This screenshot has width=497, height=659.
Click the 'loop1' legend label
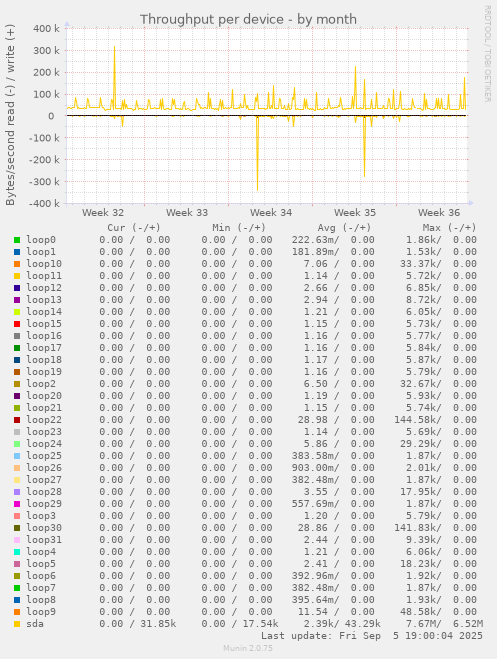(41, 252)
